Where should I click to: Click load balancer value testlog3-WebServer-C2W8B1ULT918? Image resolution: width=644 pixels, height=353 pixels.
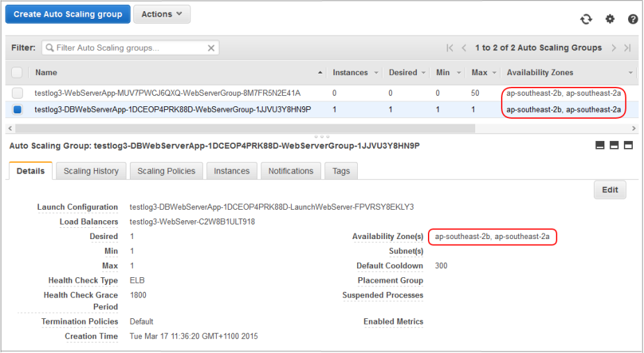[192, 222]
